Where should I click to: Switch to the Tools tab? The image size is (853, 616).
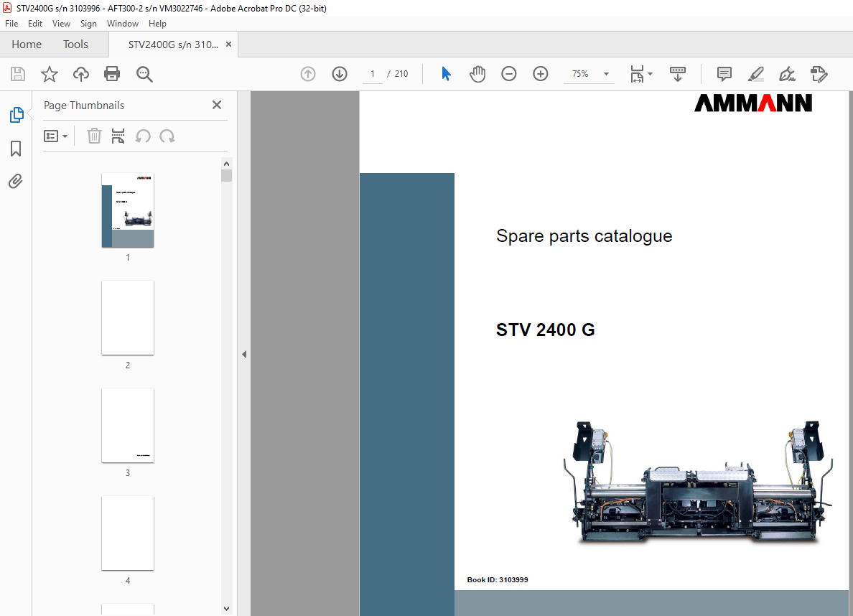(x=75, y=44)
